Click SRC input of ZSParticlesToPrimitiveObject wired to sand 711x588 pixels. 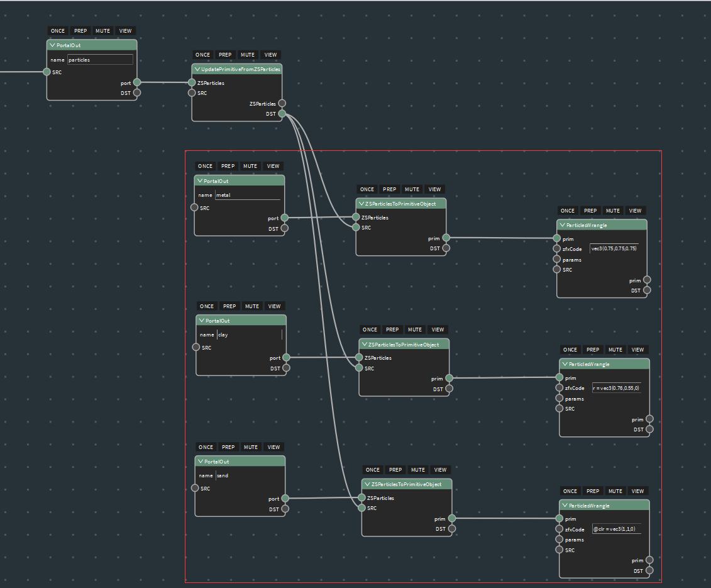coord(362,508)
